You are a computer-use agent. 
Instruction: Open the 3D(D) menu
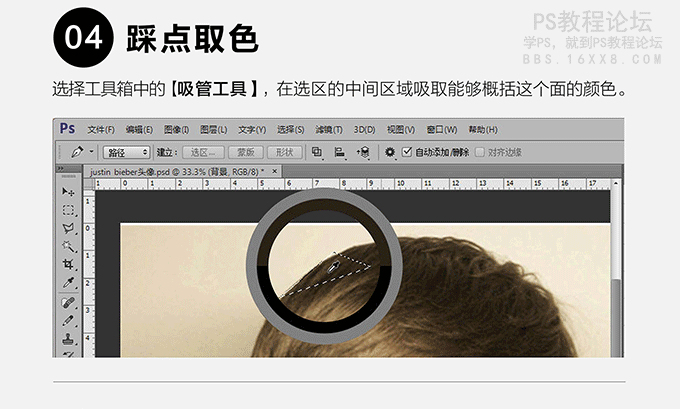click(x=364, y=130)
